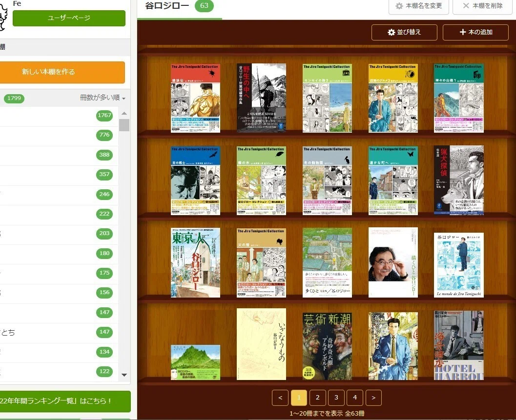Select the shelf with 175 books
This screenshot has height=420, width=516.
tap(59, 273)
